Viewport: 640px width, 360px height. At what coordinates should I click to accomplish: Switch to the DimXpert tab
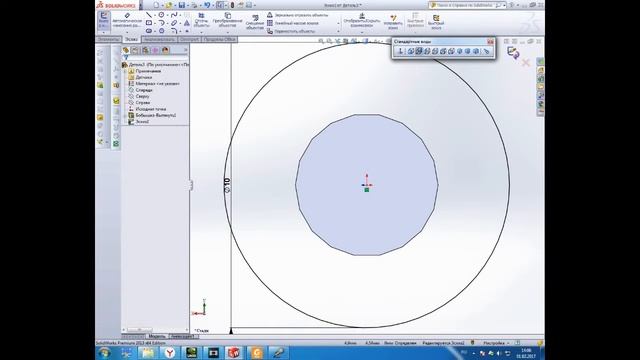(189, 40)
